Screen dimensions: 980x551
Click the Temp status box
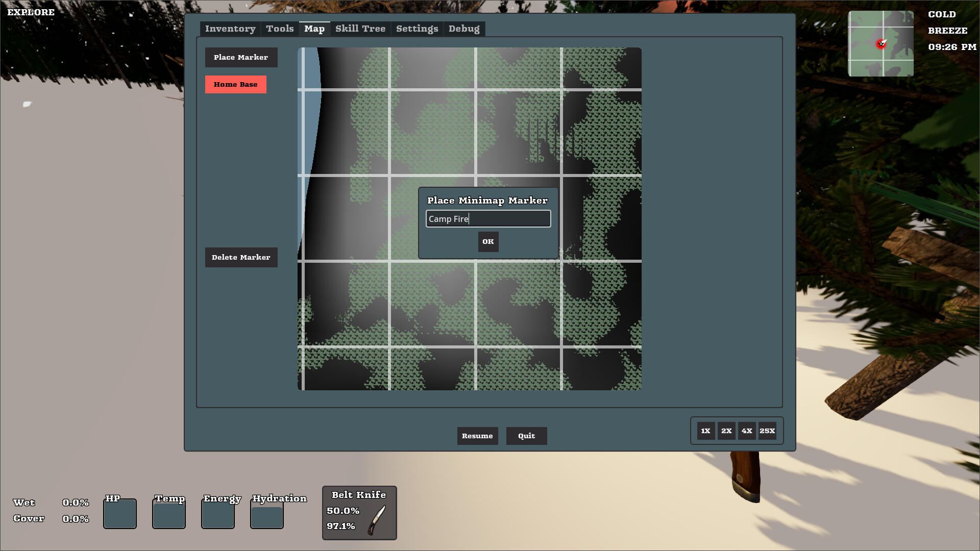pos(169,514)
